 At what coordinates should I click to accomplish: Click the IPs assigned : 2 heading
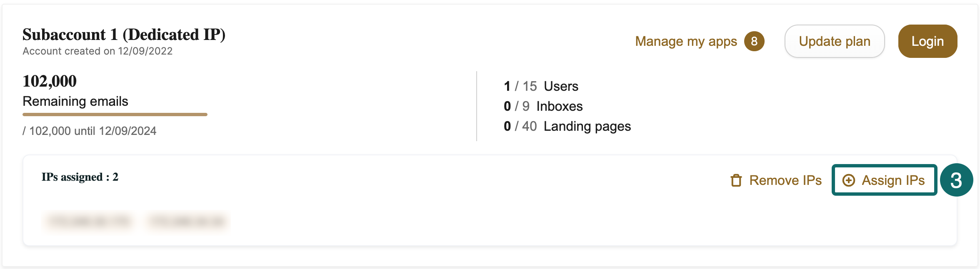[x=80, y=177]
